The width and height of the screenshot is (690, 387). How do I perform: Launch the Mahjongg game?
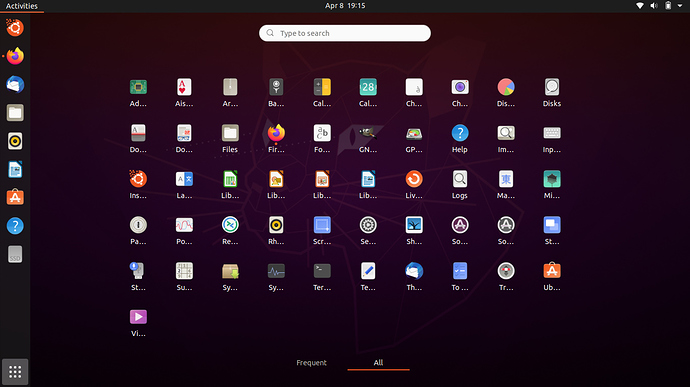coord(506,179)
